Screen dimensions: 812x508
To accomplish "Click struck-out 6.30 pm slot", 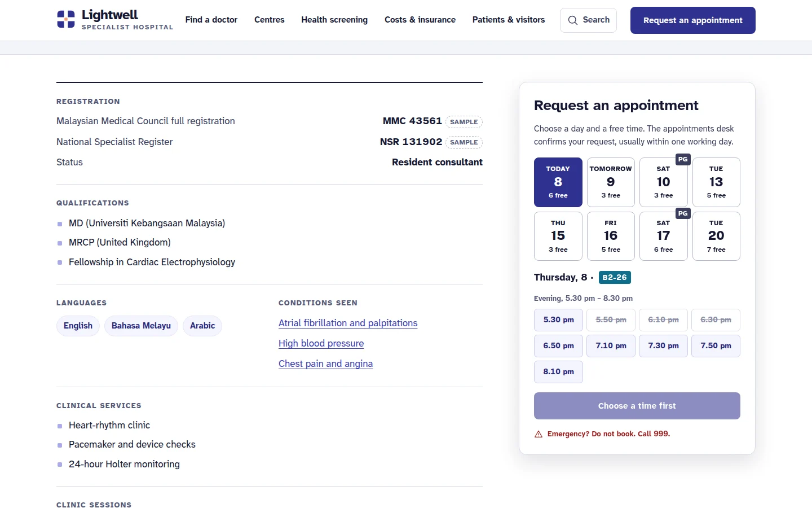I will [x=716, y=320].
